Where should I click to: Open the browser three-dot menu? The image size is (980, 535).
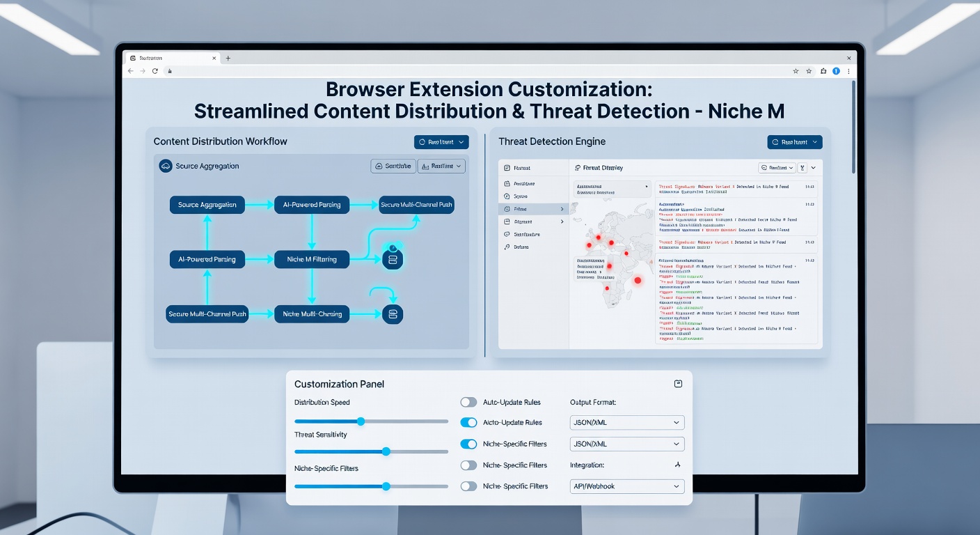[x=848, y=71]
